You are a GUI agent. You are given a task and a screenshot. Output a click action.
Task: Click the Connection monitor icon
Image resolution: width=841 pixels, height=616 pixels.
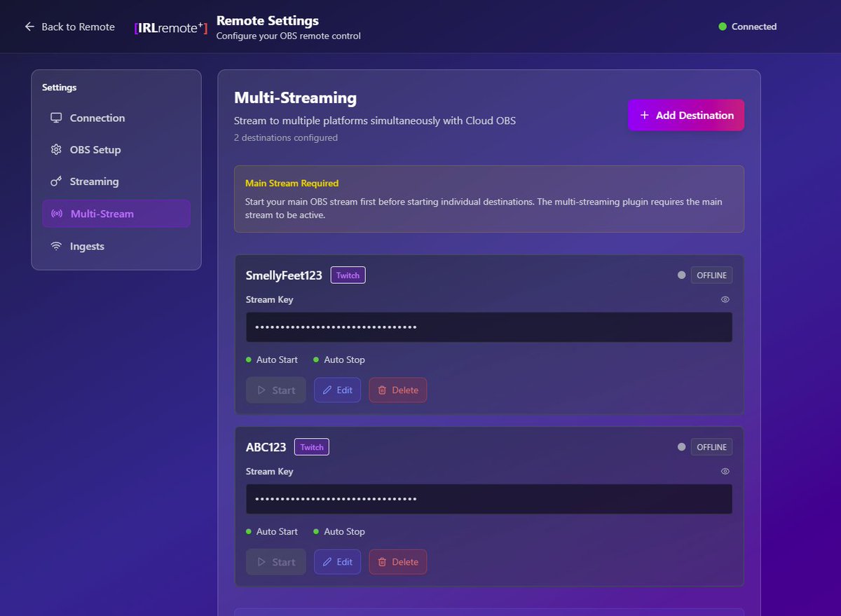(56, 118)
